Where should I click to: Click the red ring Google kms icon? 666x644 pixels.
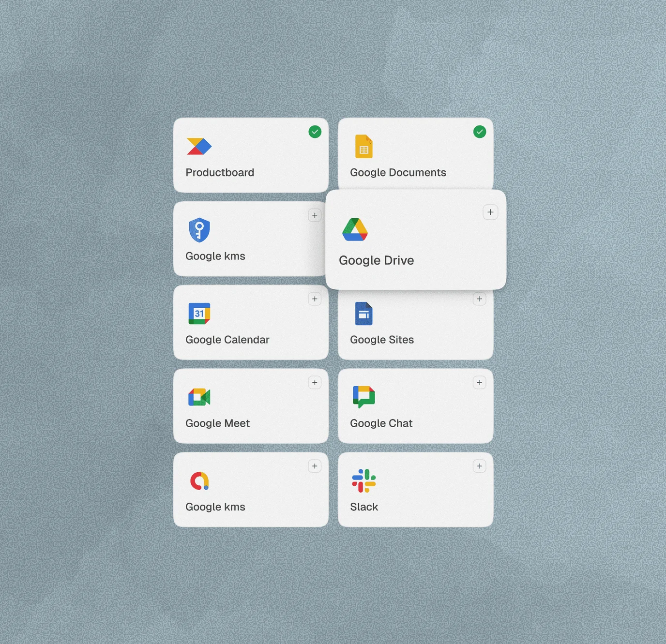[x=199, y=481]
